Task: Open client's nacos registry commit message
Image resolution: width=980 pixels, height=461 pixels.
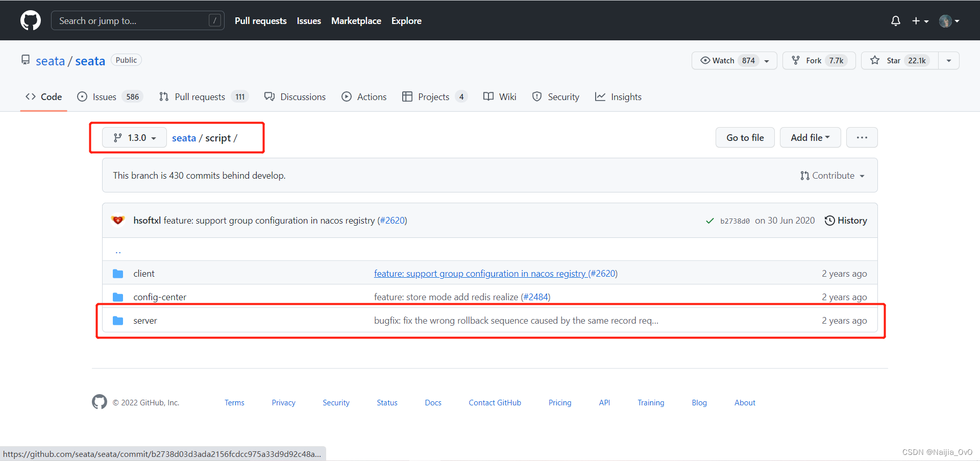Action: pyautogui.click(x=480, y=274)
